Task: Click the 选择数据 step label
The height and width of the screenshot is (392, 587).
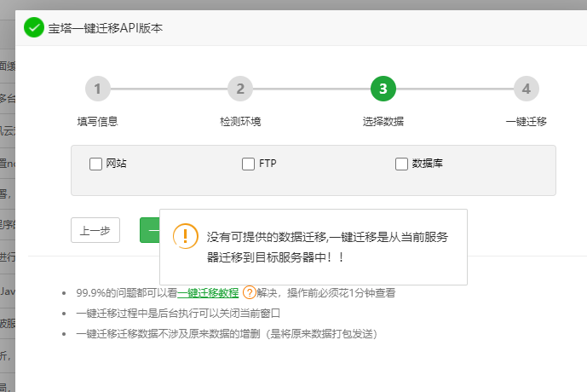Action: (x=383, y=121)
